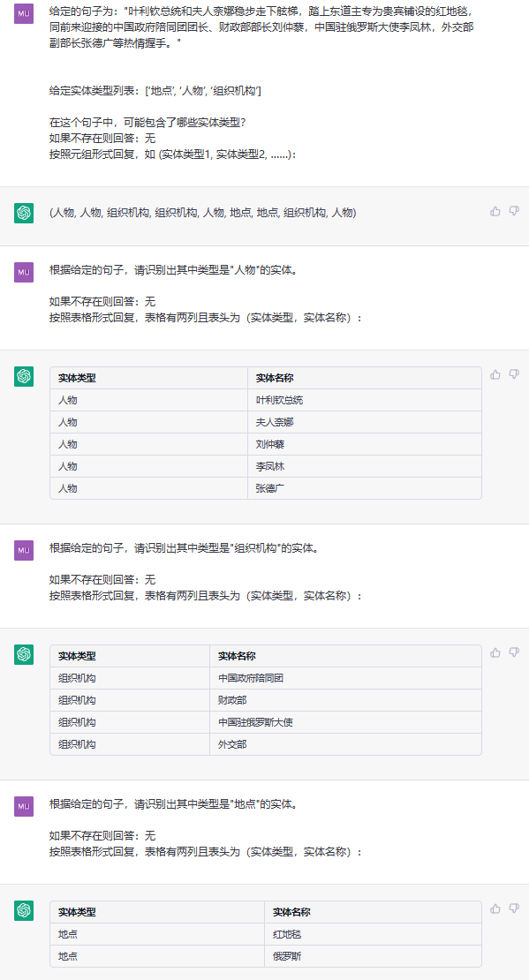Like the 组织机构 entity table response
Screen dimensions: 529x980
point(495,652)
